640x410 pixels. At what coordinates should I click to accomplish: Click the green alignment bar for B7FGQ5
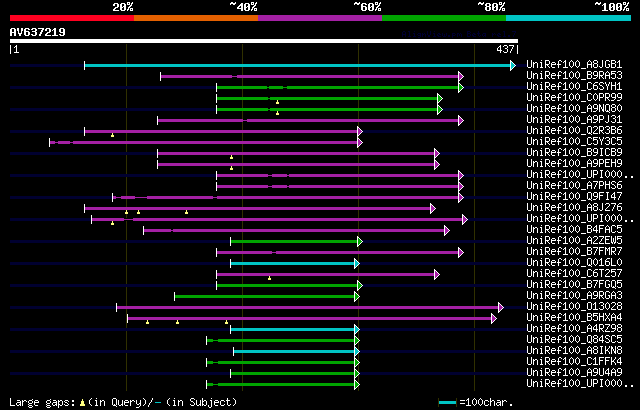[x=287, y=286]
